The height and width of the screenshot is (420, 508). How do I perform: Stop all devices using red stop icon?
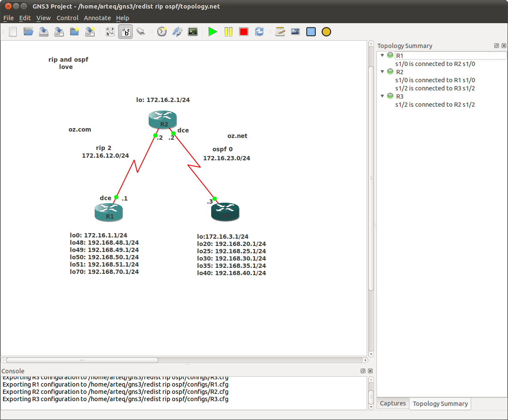pyautogui.click(x=244, y=31)
